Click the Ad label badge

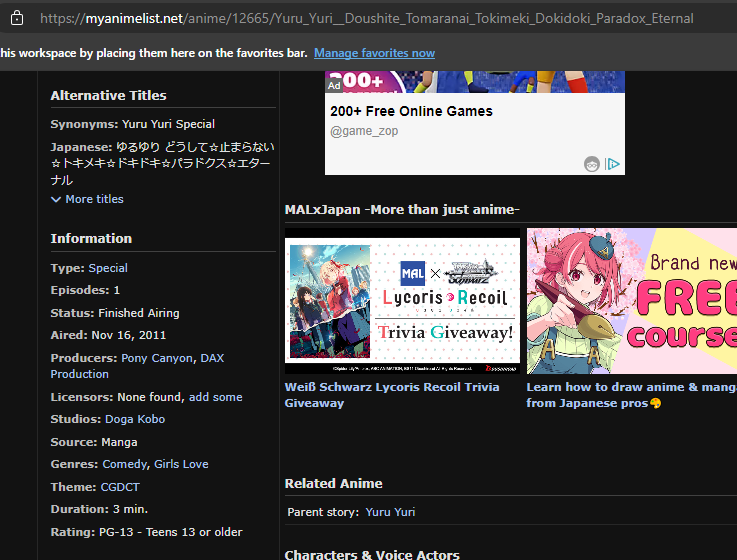(x=334, y=86)
